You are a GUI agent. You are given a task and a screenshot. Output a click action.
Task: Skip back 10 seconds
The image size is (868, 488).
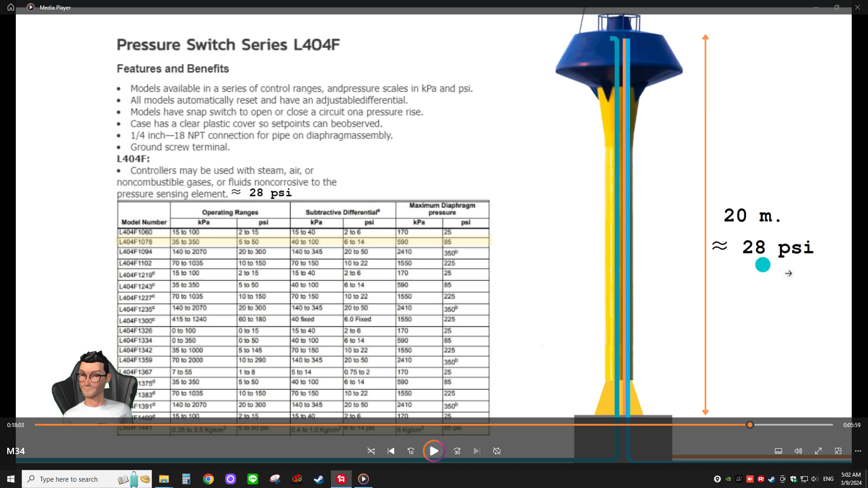(411, 451)
